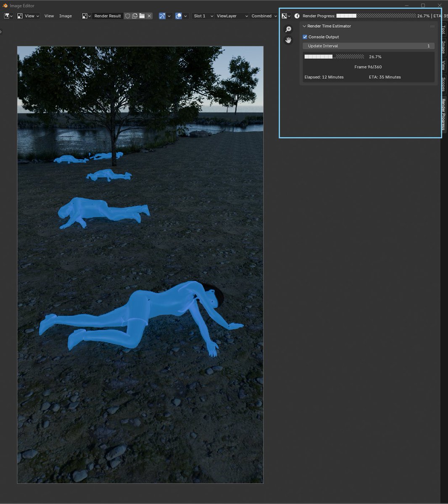448x504 pixels.
Task: Click the Render Result name field
Action: point(108,16)
